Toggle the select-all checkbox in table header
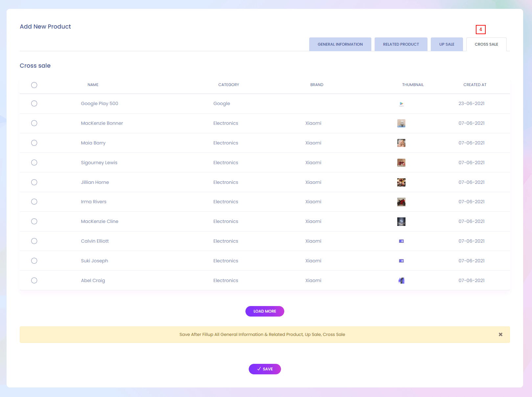This screenshot has height=397, width=532. pos(34,85)
